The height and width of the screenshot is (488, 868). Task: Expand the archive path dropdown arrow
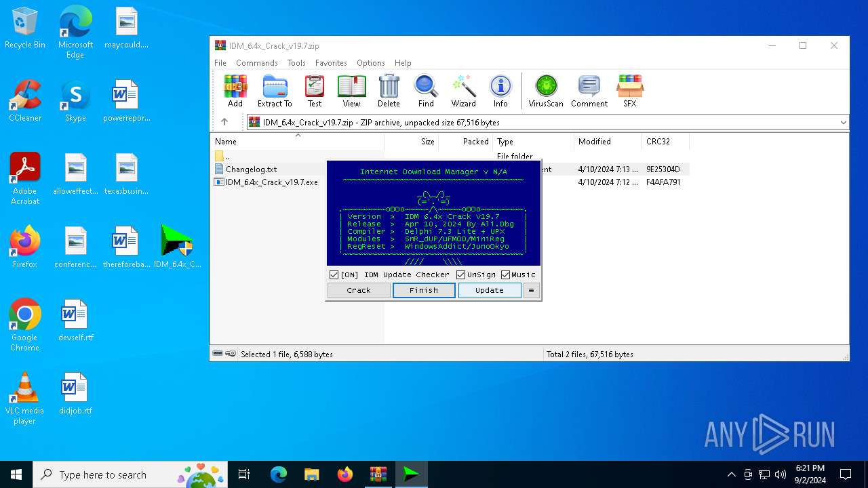click(x=843, y=123)
